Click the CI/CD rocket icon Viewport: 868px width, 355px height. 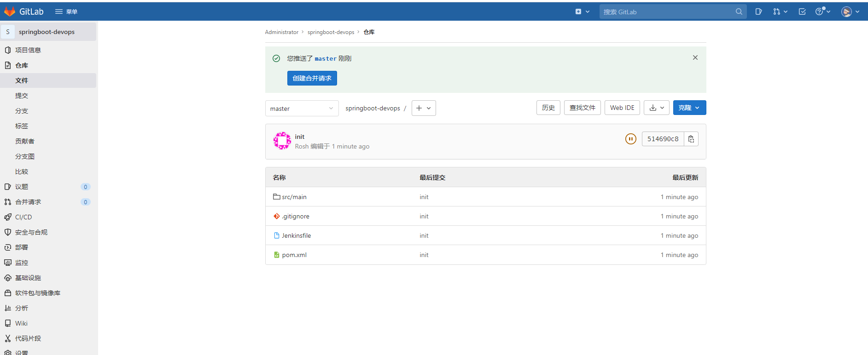coord(7,217)
